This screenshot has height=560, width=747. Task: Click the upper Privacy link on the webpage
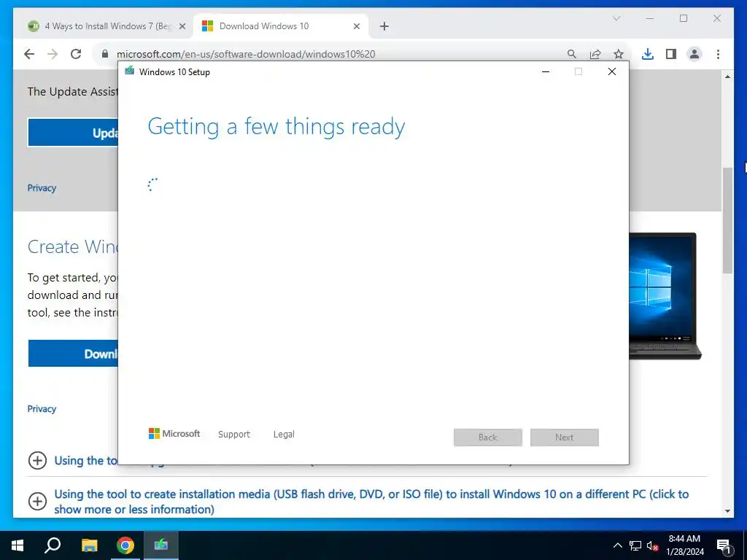tap(42, 188)
